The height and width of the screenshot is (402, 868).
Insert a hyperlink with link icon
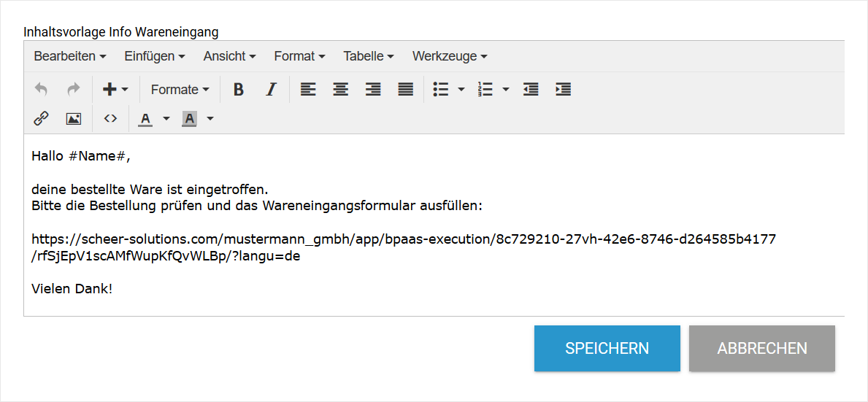[42, 118]
